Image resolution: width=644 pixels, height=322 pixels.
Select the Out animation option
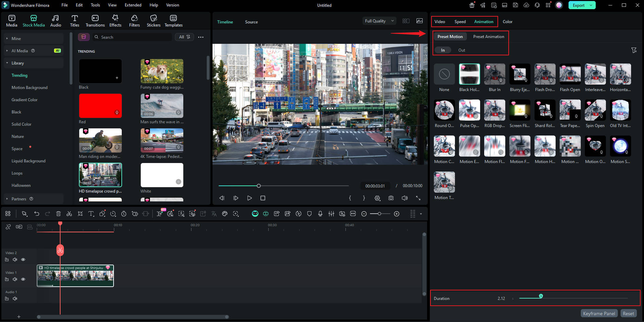pyautogui.click(x=462, y=50)
